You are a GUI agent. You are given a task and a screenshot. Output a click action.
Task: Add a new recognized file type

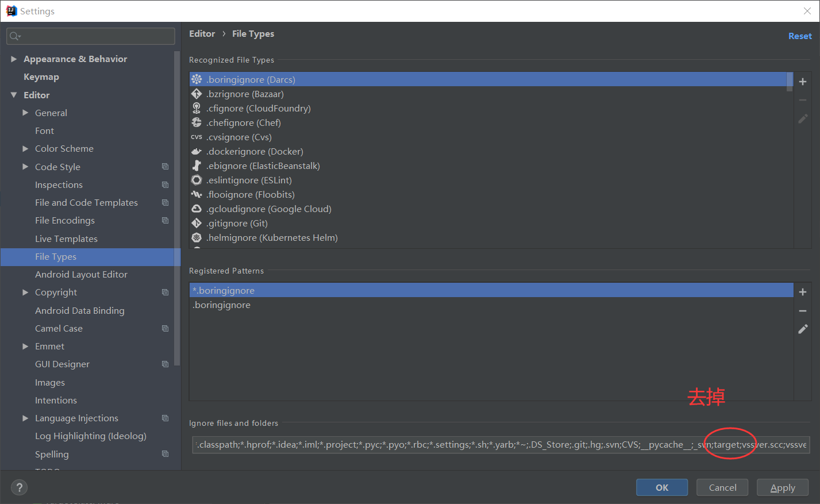coord(802,81)
